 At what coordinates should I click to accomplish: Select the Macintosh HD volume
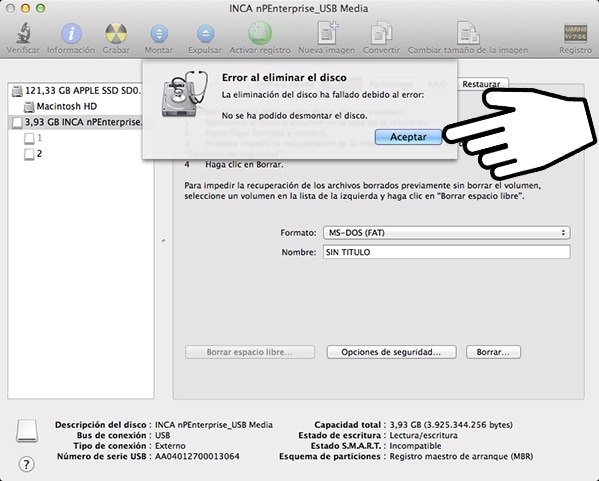(x=61, y=107)
